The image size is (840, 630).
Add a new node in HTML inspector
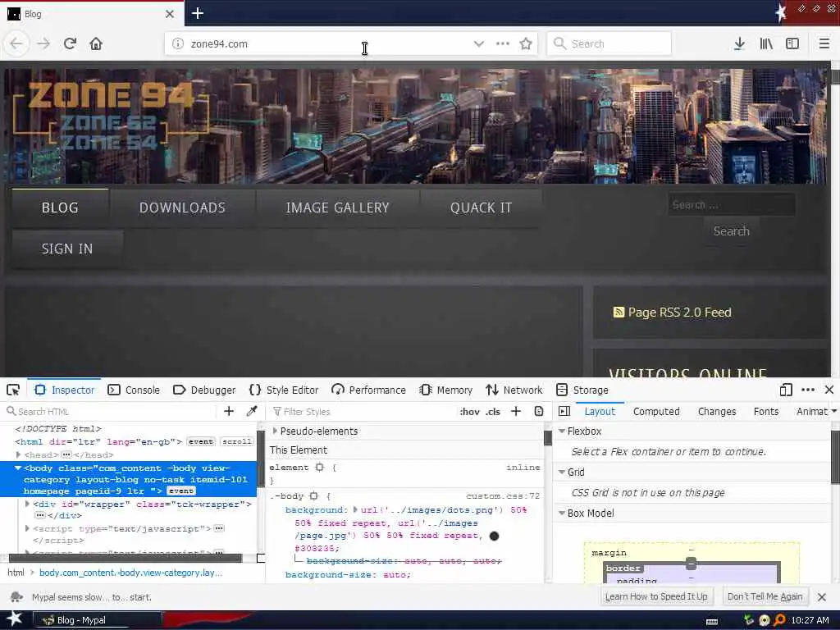(229, 411)
